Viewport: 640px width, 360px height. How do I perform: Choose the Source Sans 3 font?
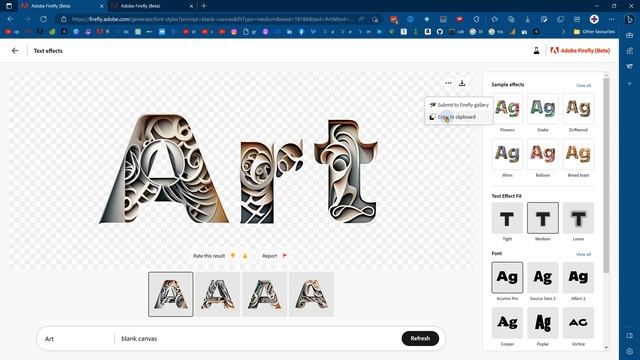click(543, 278)
